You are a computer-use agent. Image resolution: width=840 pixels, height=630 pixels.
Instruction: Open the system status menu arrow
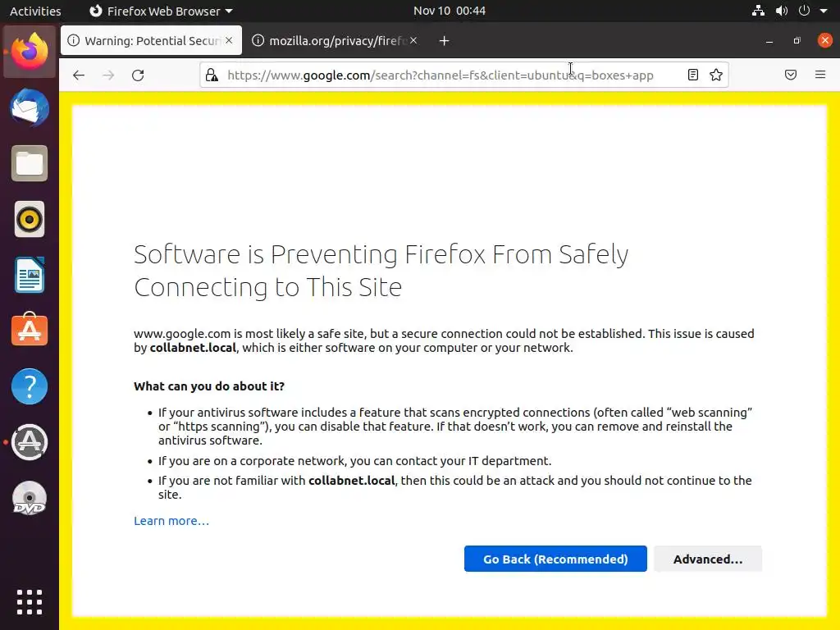click(x=823, y=11)
